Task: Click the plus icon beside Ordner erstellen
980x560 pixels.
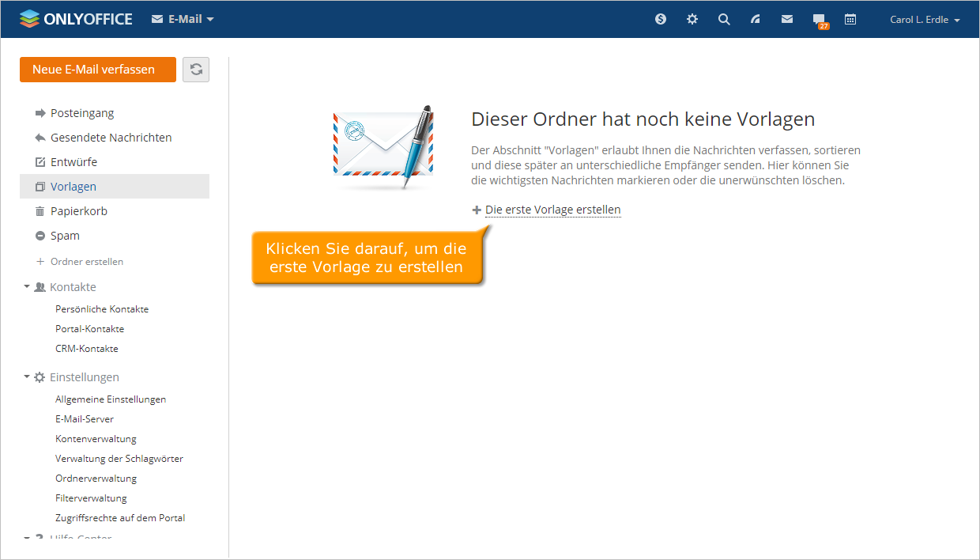Action: pos(40,262)
